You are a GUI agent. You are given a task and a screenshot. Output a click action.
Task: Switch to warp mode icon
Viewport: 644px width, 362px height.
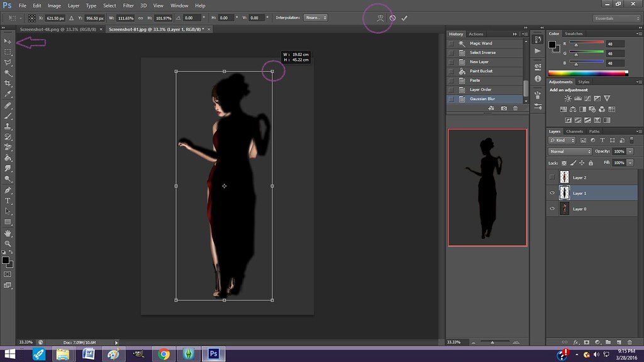(380, 18)
